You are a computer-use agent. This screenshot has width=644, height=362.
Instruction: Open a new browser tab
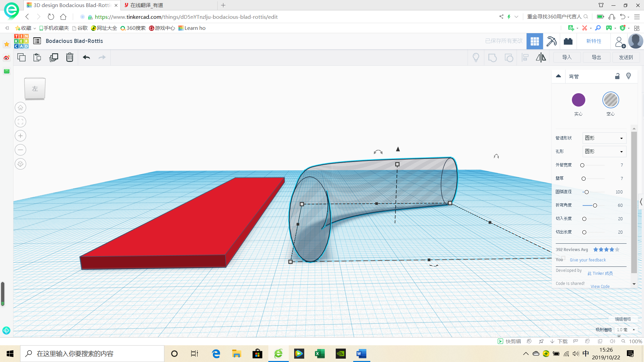[223, 5]
